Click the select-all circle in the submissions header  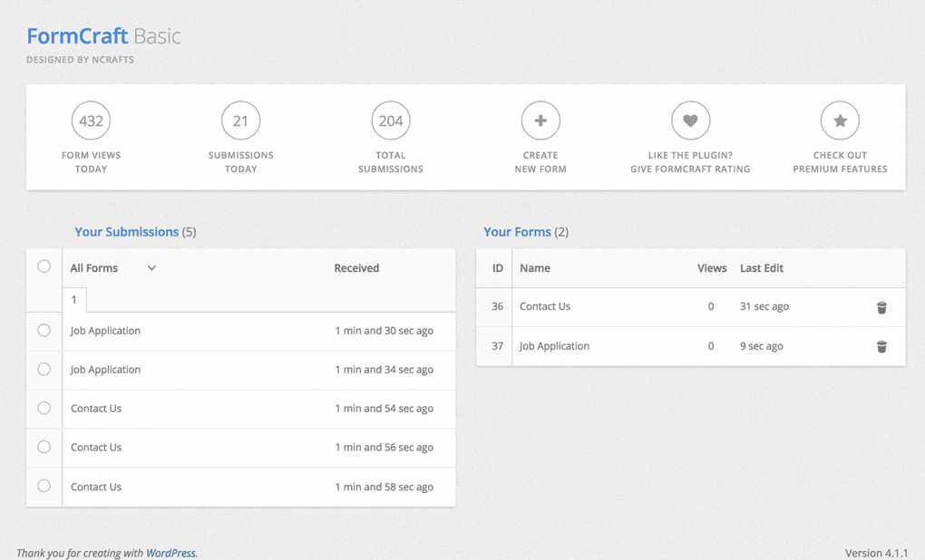pos(44,266)
